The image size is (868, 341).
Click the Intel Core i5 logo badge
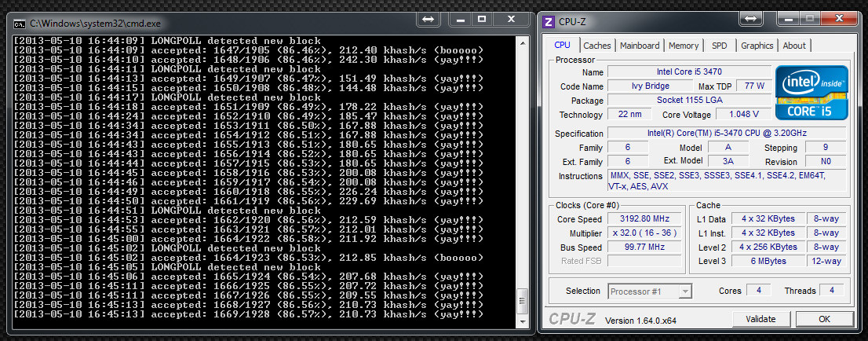click(811, 93)
